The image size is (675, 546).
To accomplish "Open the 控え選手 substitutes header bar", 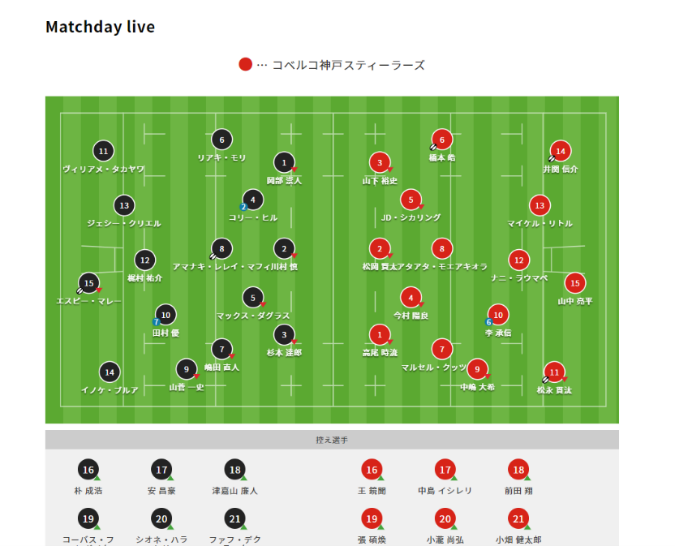I will pos(332,440).
